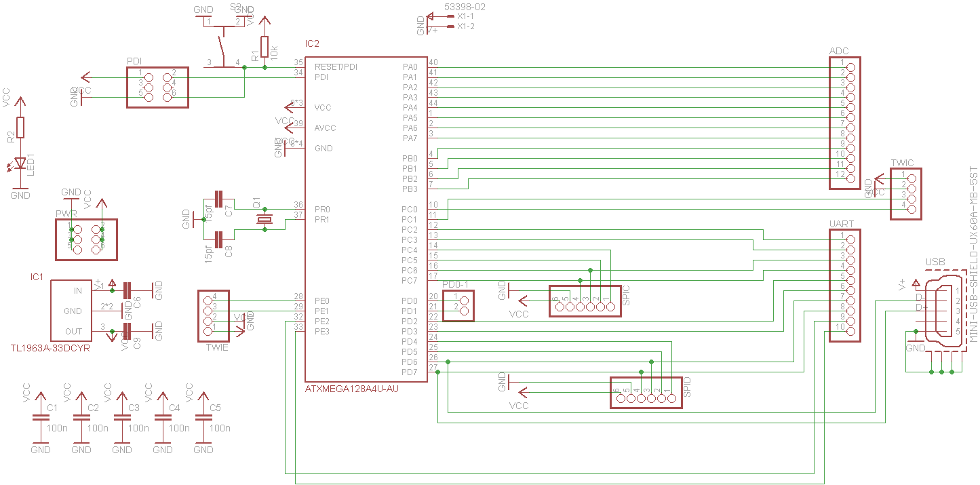
Task: Click the PD7 pin label
Action: coord(410,372)
